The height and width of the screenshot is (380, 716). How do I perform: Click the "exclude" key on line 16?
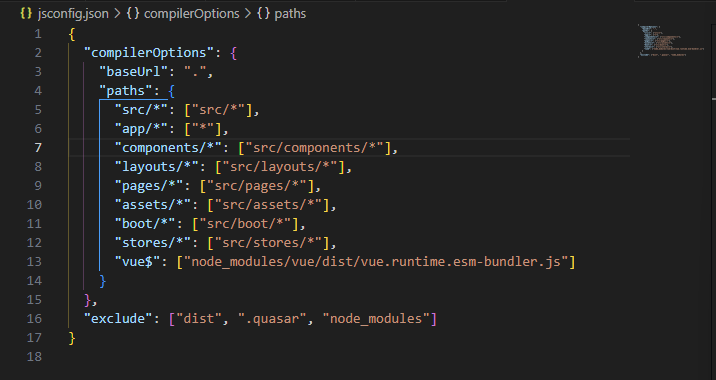pyautogui.click(x=118, y=318)
